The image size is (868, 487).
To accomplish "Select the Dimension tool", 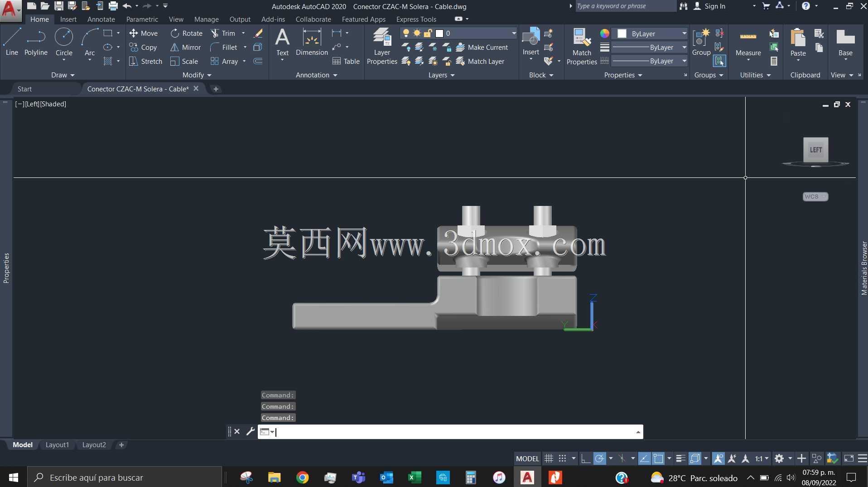I will click(312, 42).
